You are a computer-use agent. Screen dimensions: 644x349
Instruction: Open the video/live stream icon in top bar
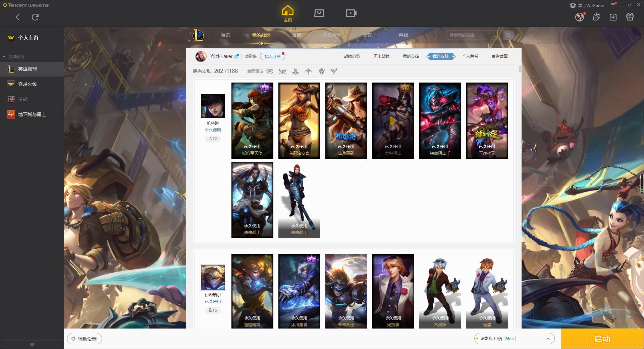(x=351, y=13)
